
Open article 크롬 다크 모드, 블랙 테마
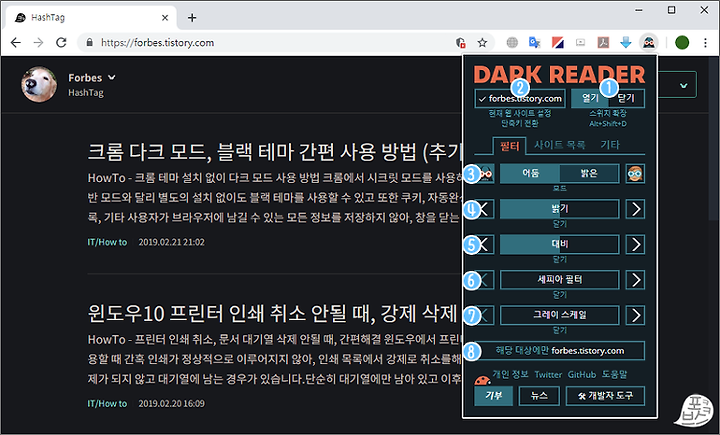275,152
